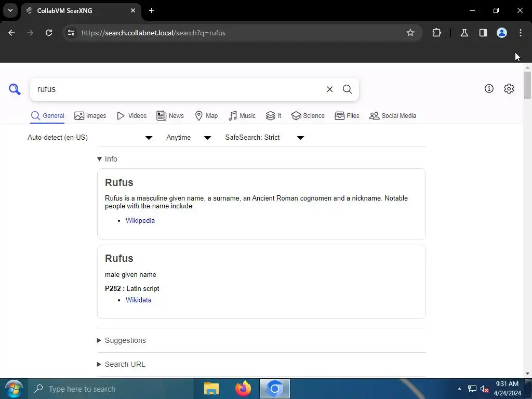Open File Explorer from taskbar

211,389
